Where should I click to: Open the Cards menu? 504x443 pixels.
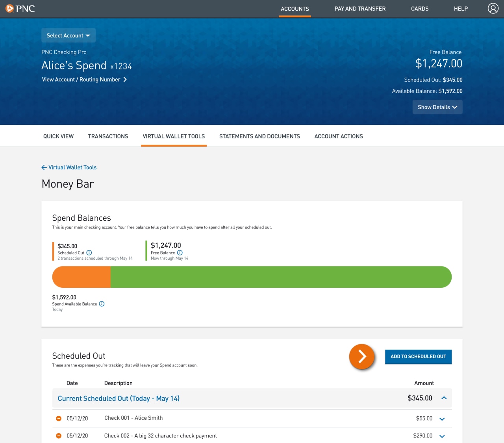tap(419, 8)
